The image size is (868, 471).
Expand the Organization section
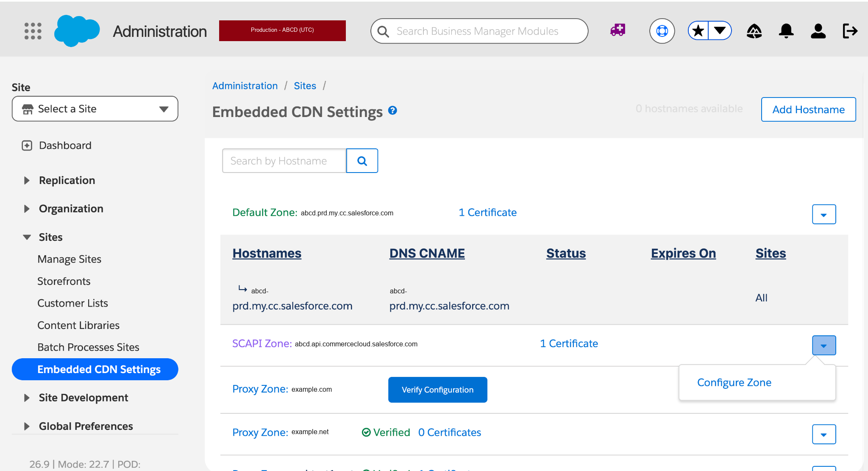tap(26, 209)
